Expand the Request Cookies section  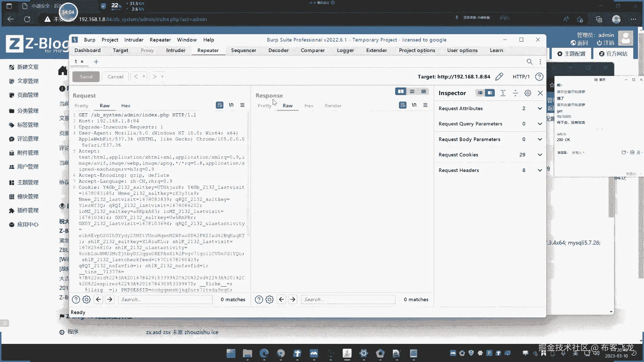click(x=540, y=155)
